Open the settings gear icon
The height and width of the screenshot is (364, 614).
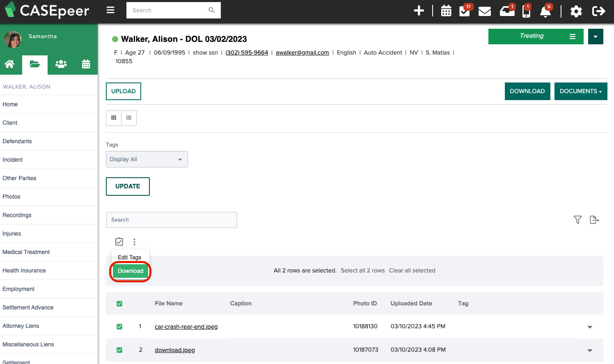tap(576, 11)
